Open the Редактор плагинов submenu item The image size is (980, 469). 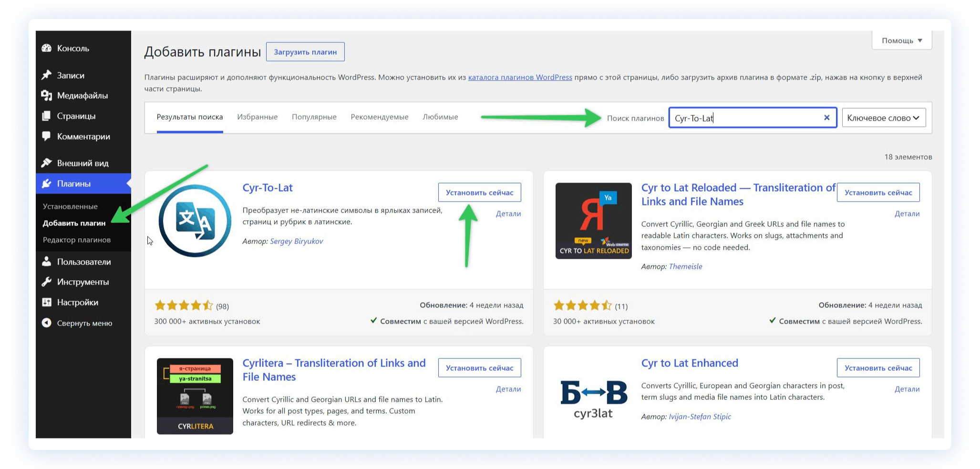pos(77,240)
